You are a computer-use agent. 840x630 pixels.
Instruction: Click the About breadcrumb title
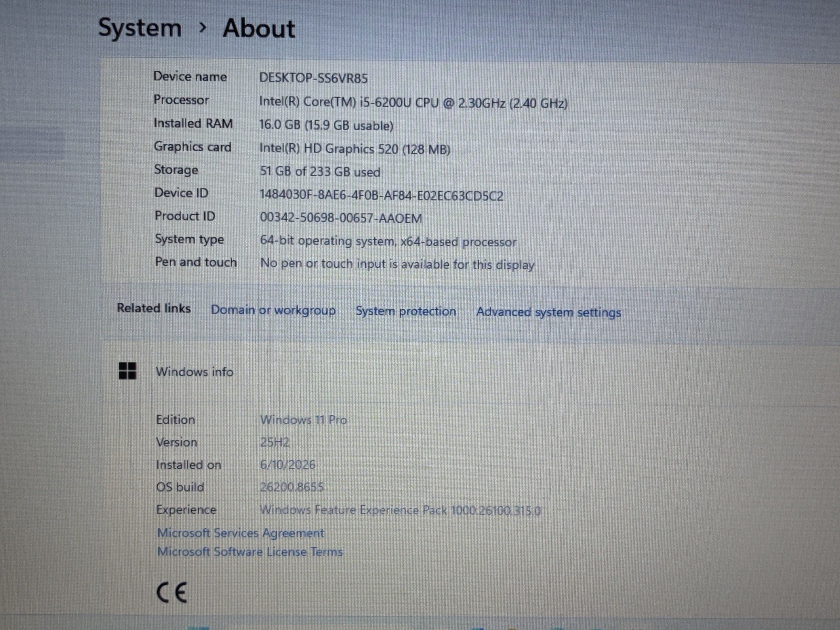[259, 28]
